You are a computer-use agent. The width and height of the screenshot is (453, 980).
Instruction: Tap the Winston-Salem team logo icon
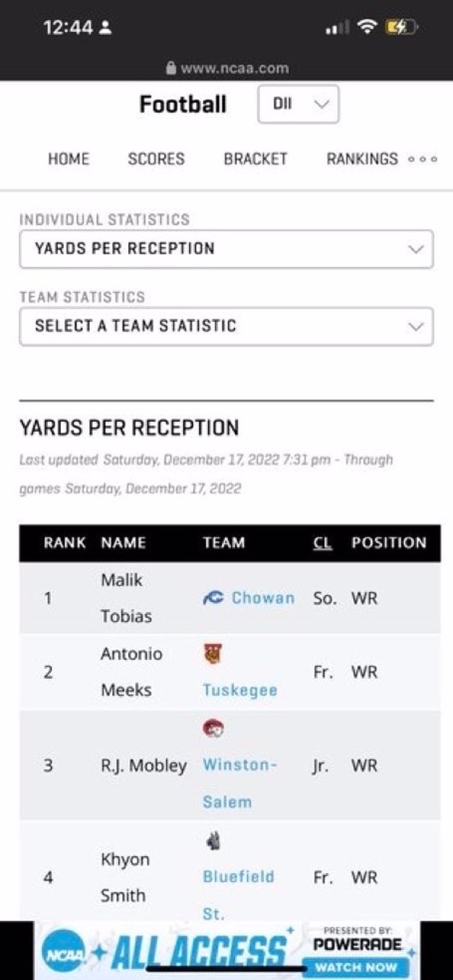[x=212, y=729]
